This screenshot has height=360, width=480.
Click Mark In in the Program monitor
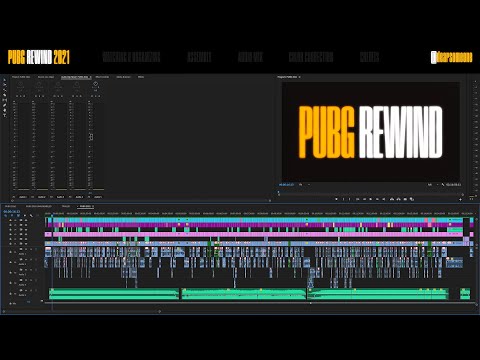(x=343, y=199)
